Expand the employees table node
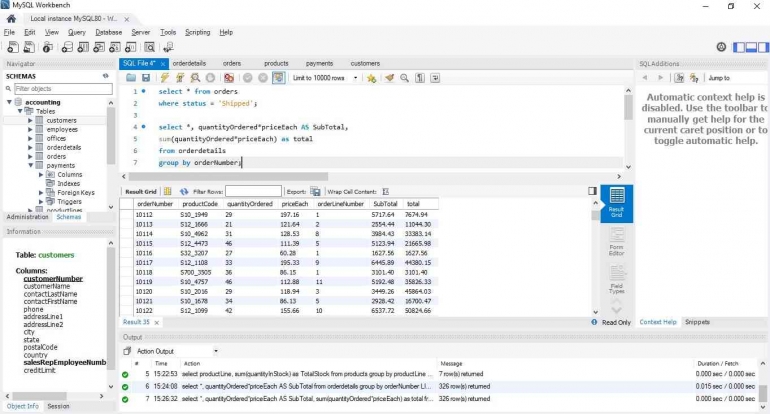Viewport: 770px width, 414px height. click(30, 130)
